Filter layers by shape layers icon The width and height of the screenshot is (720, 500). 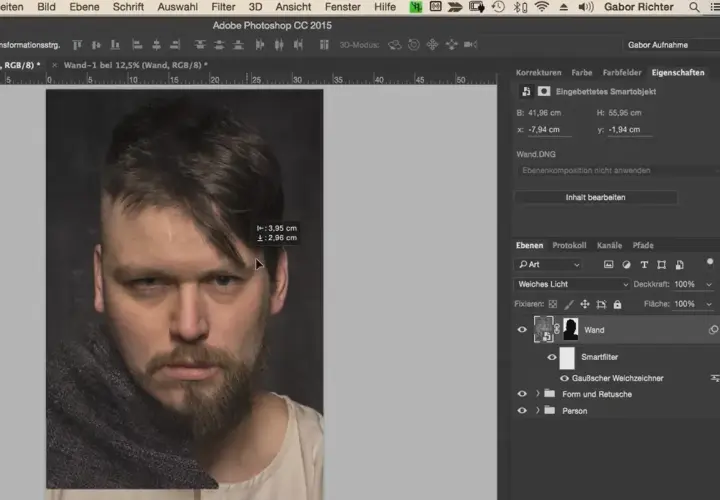pos(662,264)
